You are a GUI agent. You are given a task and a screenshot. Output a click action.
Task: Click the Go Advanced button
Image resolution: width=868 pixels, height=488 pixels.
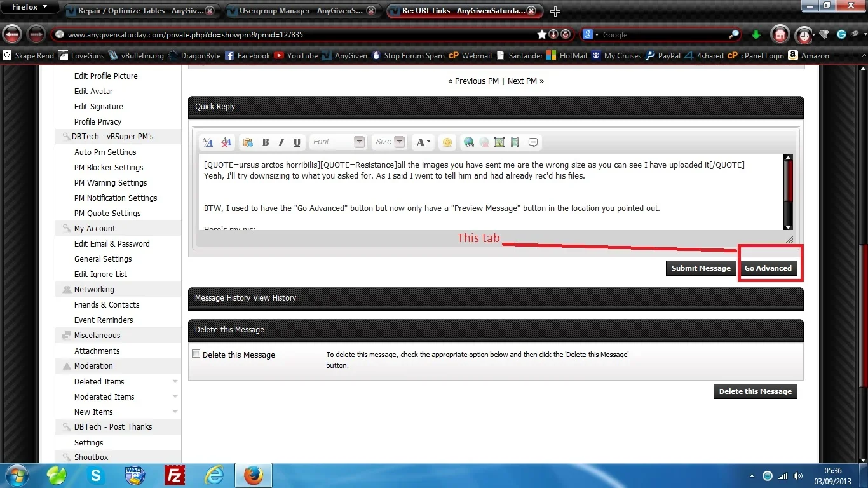point(768,268)
